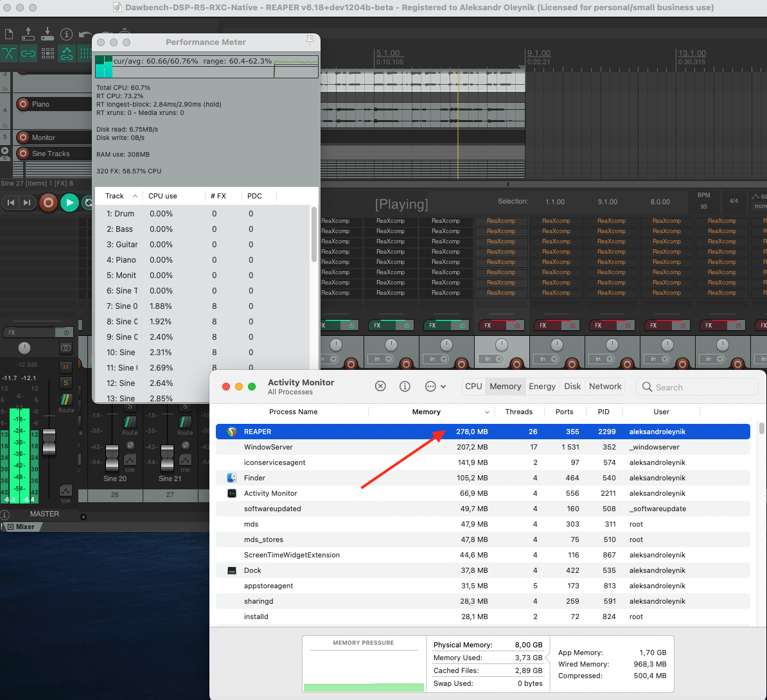Switch to the CPU tab
This screenshot has height=700, width=767.
pyautogui.click(x=473, y=387)
